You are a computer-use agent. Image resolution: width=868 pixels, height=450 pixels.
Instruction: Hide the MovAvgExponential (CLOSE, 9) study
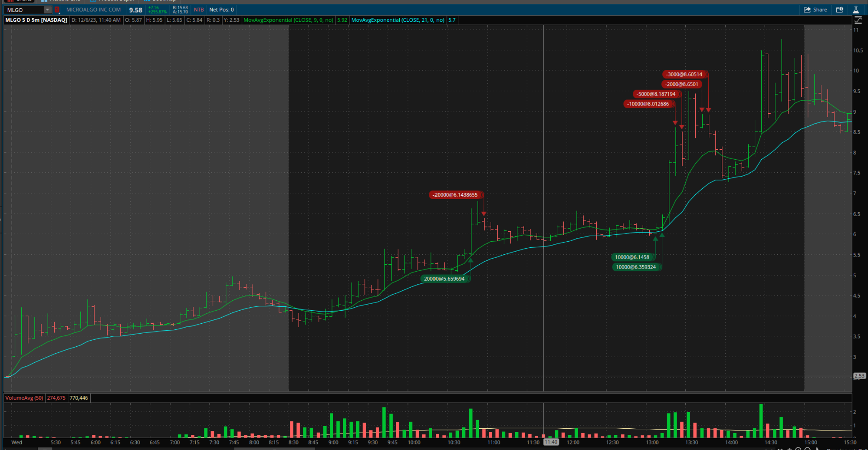click(x=289, y=20)
